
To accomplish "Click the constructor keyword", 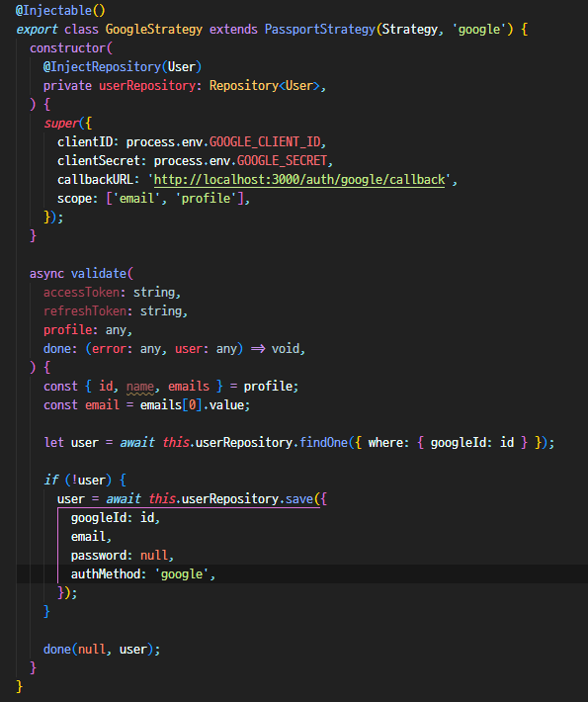I will (67, 47).
